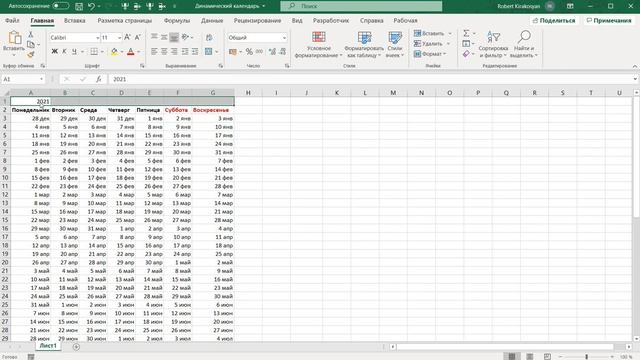Click the Format Painter brush icon
The width and height of the screenshot is (640, 360).
[x=31, y=55]
